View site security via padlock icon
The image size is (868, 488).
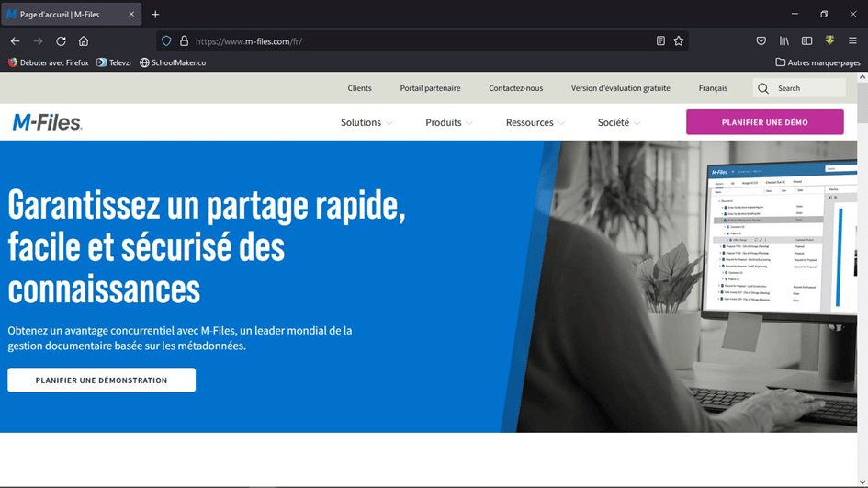(x=185, y=41)
